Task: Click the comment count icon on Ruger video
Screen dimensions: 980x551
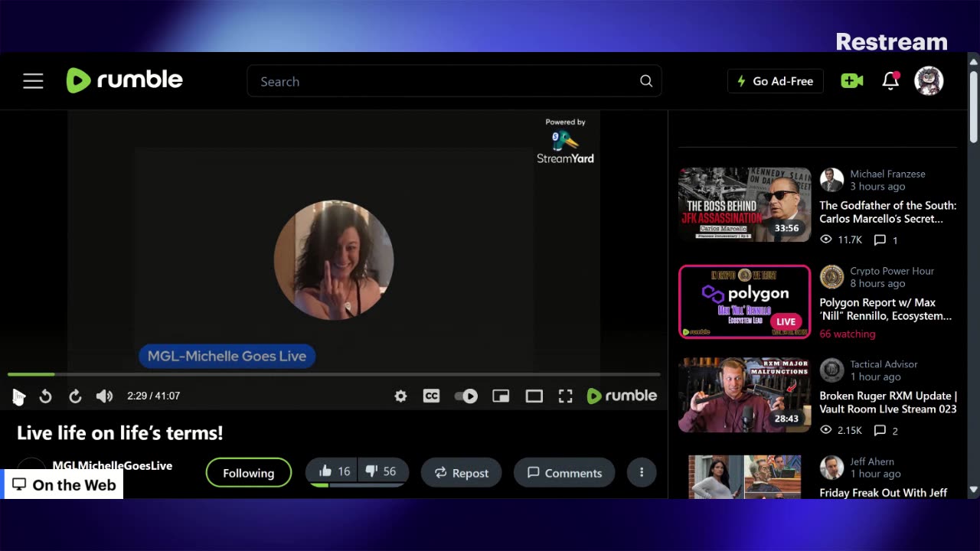Action: coord(880,430)
